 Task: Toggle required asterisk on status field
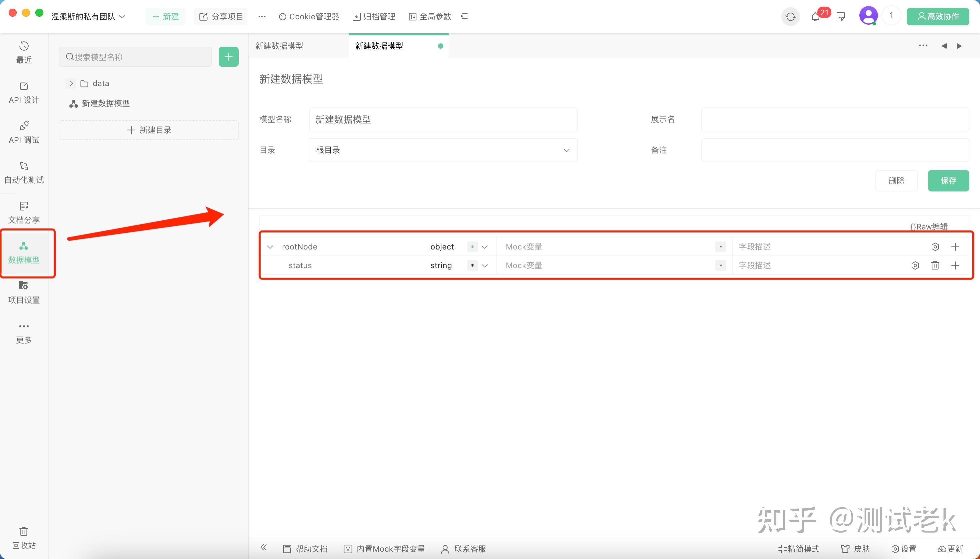[472, 265]
